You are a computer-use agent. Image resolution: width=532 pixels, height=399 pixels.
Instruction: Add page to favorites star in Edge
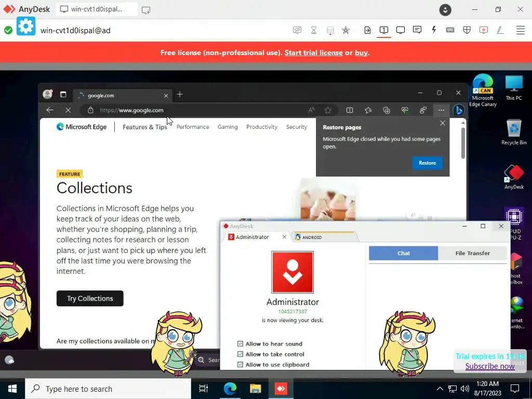(x=328, y=110)
